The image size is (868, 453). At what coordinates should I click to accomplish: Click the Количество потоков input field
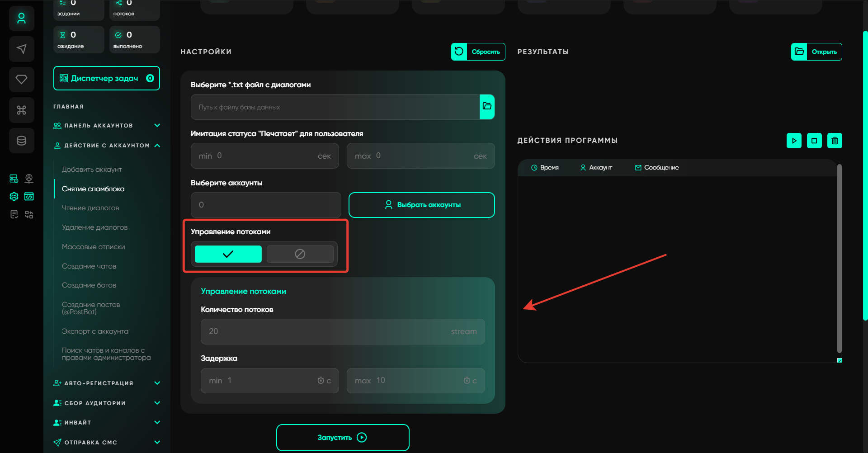pos(325,331)
